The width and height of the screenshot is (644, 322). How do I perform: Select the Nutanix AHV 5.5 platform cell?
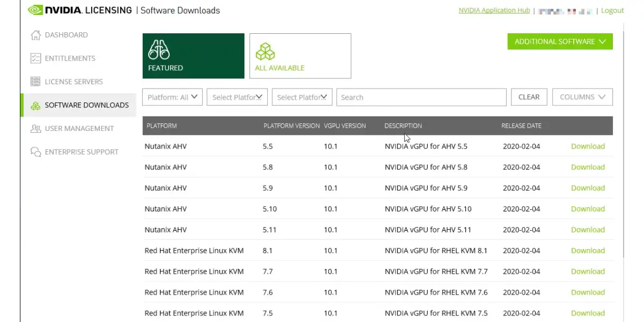click(166, 146)
